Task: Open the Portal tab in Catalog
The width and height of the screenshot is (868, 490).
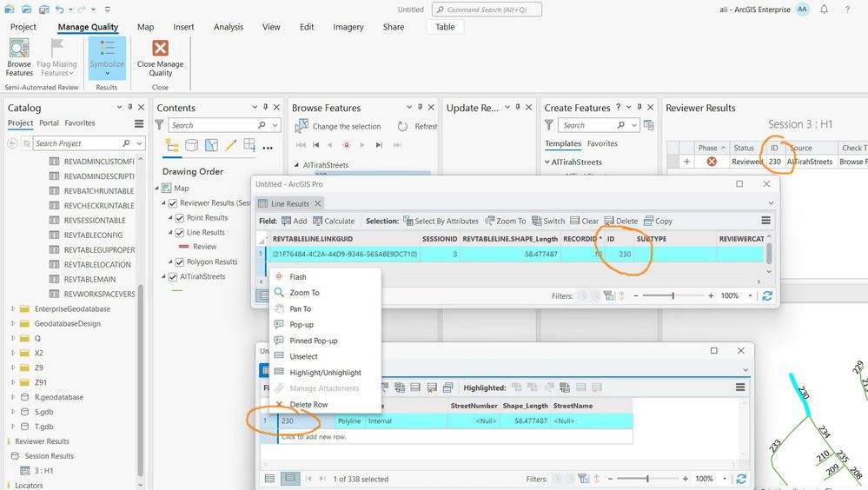Action: [49, 122]
